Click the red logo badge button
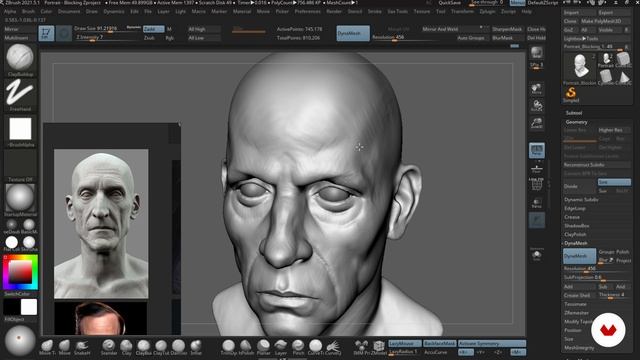The image size is (640, 360). 608,330
